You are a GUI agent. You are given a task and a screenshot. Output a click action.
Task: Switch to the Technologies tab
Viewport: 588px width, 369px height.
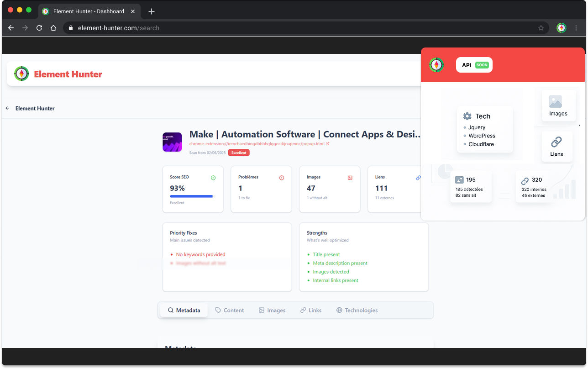(x=357, y=310)
